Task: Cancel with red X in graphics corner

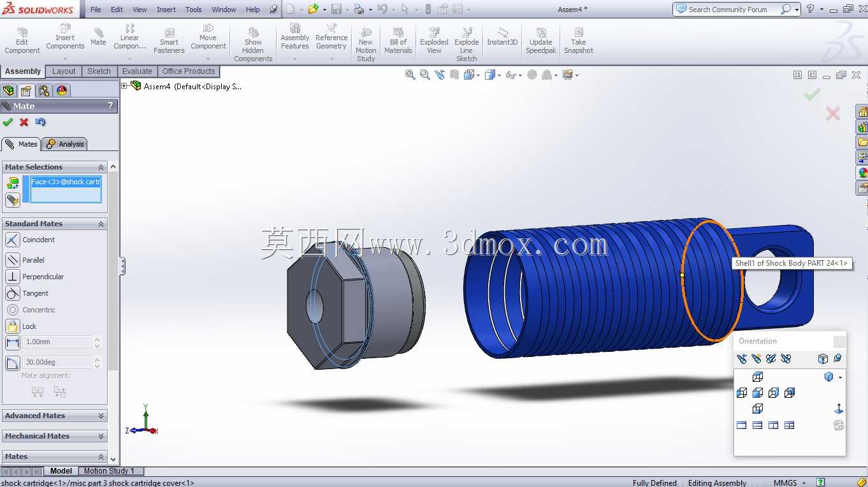Action: coord(832,114)
